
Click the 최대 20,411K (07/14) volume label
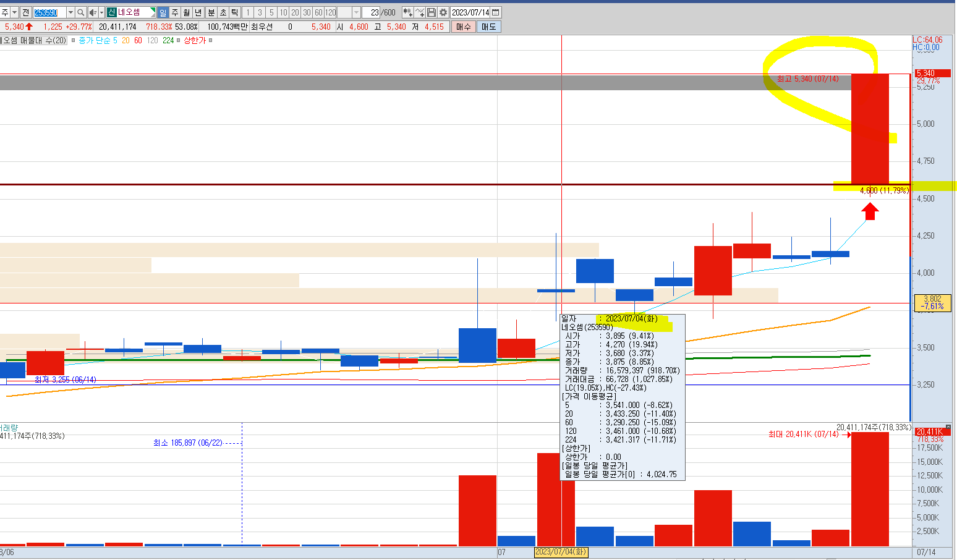coord(804,435)
